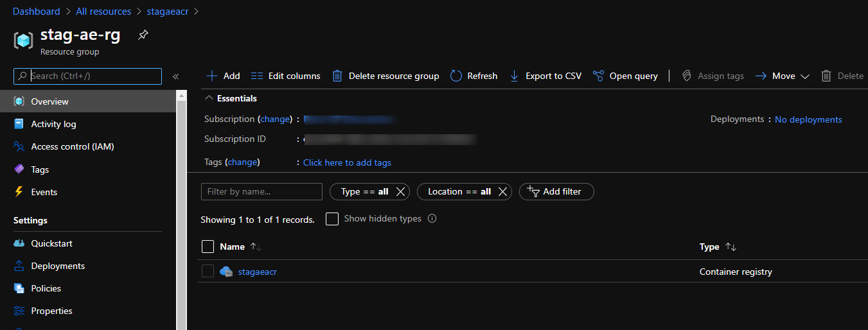Click the Export to CSV download icon
Image resolution: width=868 pixels, height=330 pixels.
(x=514, y=76)
